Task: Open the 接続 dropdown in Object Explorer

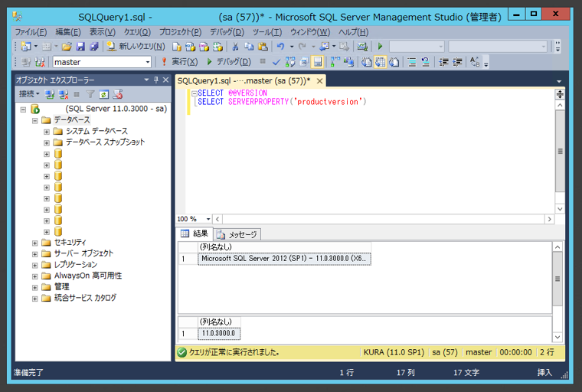Action: 29,94
